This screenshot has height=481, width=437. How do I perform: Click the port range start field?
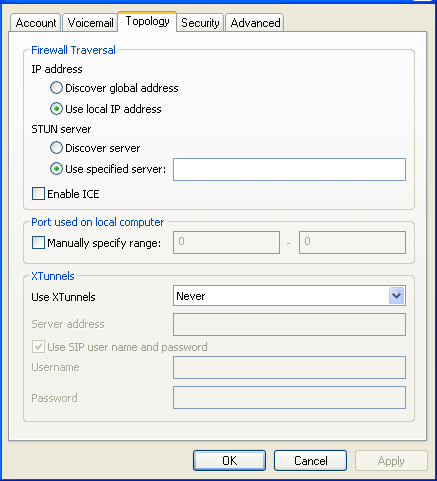(226, 242)
